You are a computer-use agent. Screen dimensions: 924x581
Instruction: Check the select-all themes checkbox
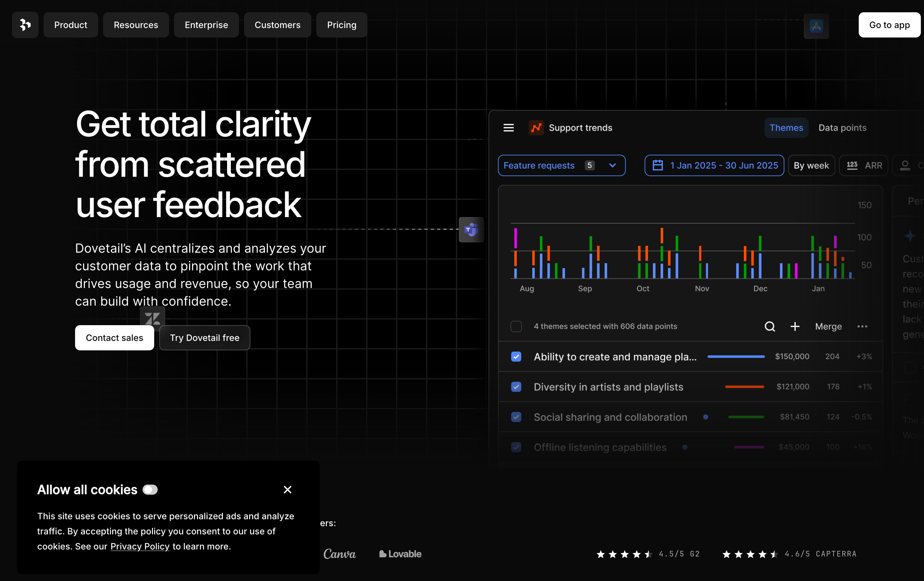click(x=516, y=326)
